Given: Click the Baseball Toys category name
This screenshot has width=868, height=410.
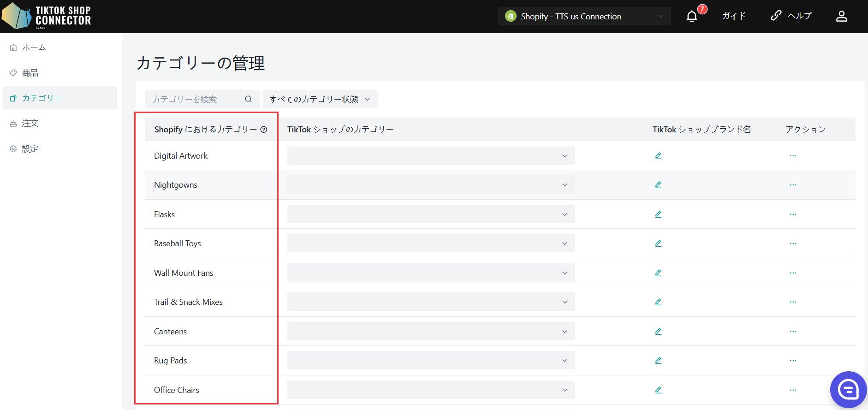Looking at the screenshot, I should (178, 244).
